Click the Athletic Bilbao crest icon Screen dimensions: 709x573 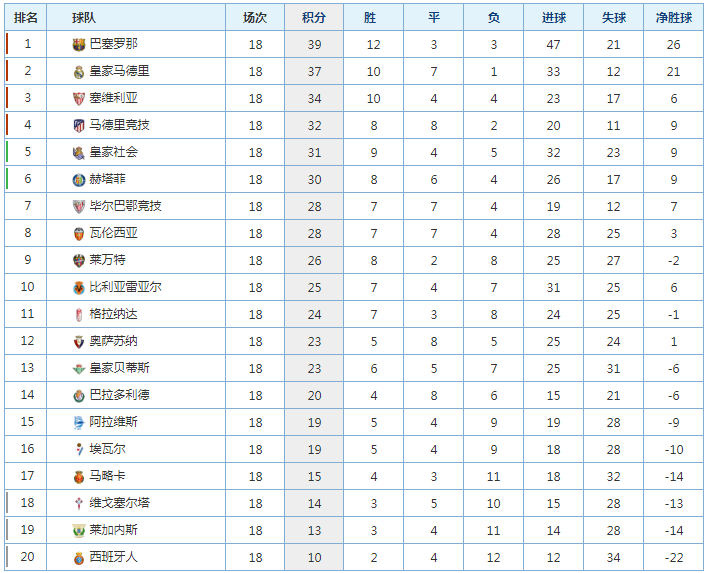point(79,206)
